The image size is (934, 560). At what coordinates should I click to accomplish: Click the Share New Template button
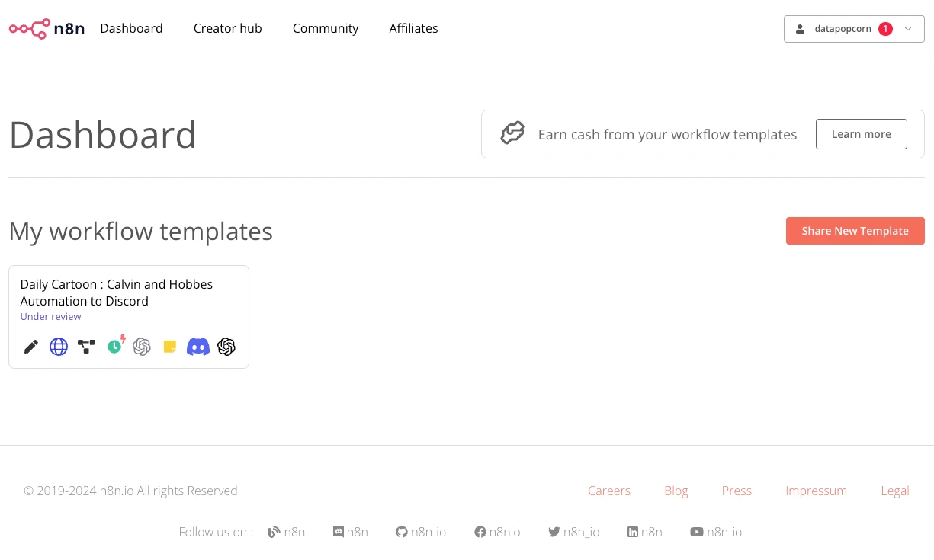point(855,231)
